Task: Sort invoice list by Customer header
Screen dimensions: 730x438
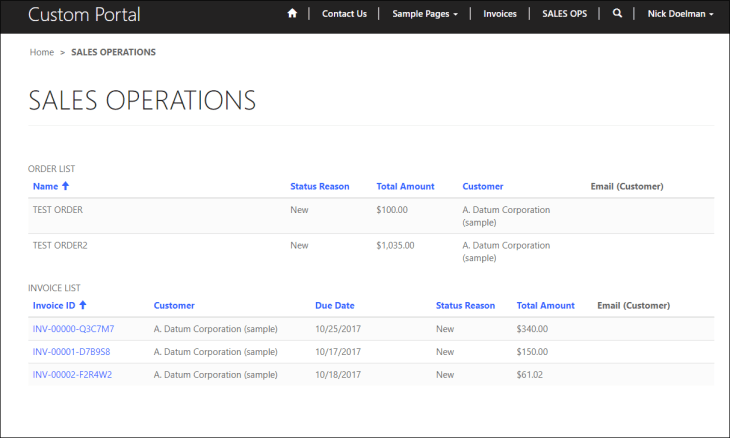Action: 174,305
